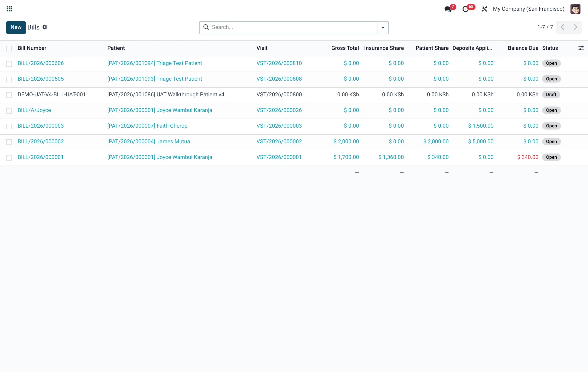The width and height of the screenshot is (588, 372).
Task: Select checkbox for BILL/2026/000001
Action: 9,158
